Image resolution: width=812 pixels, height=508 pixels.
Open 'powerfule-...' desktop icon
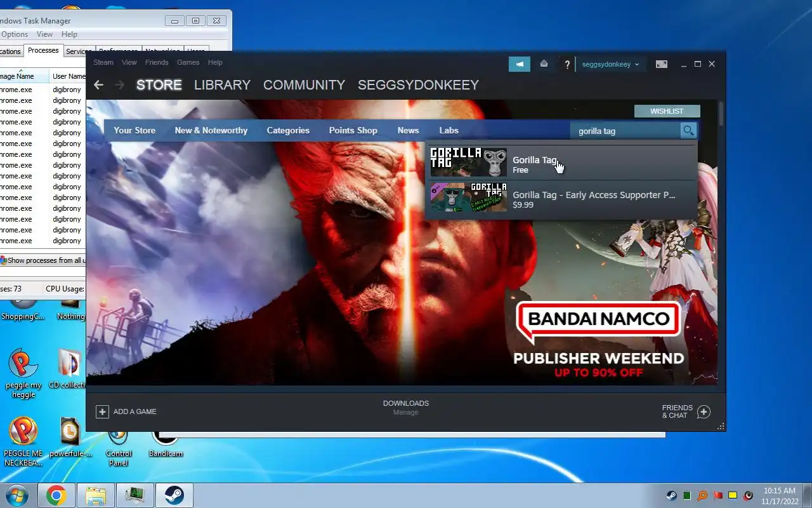coord(70,437)
